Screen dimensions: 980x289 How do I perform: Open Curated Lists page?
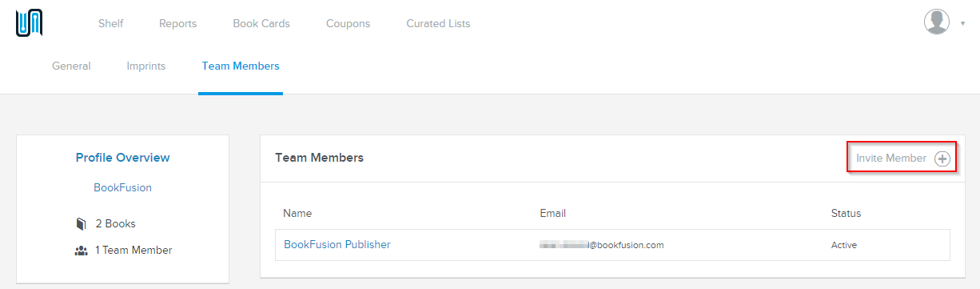click(x=438, y=23)
